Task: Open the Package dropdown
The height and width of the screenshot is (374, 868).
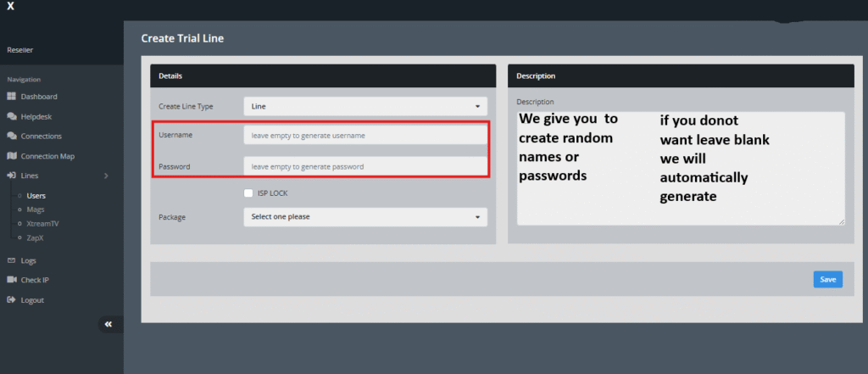Action: pyautogui.click(x=365, y=217)
